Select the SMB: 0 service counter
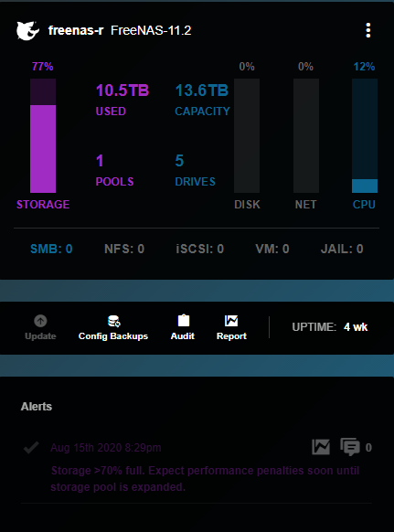The width and height of the screenshot is (394, 532). 51,249
